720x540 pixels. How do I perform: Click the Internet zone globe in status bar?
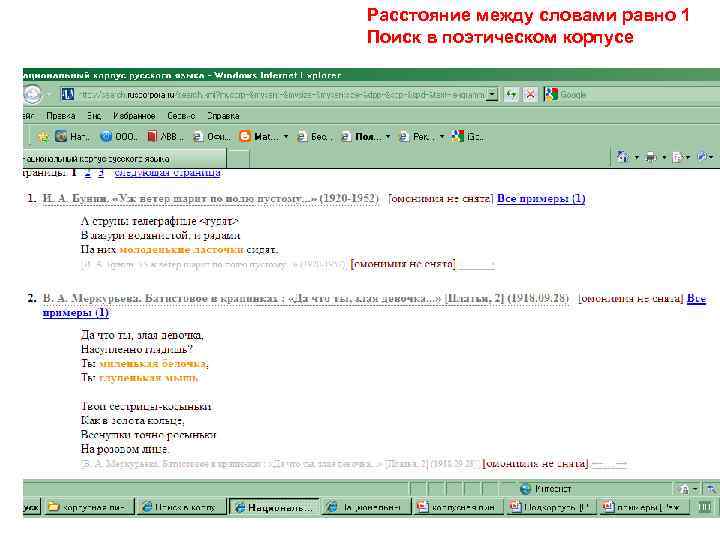[x=525, y=489]
